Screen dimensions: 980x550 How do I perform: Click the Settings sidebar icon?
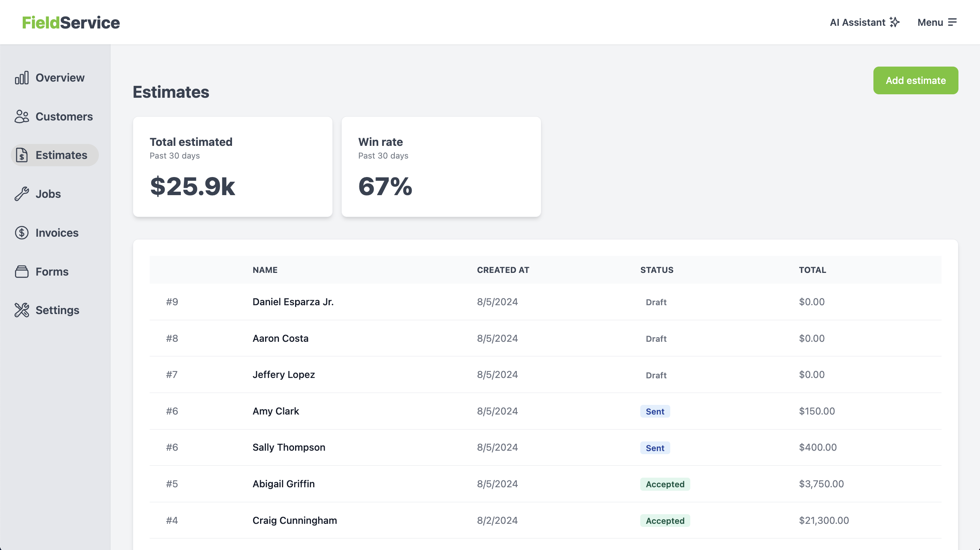(22, 310)
